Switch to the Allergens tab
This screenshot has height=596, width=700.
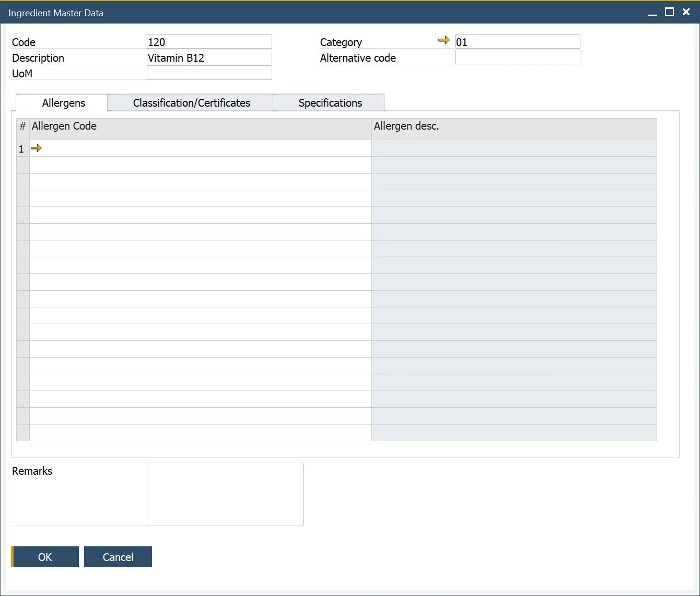[63, 103]
